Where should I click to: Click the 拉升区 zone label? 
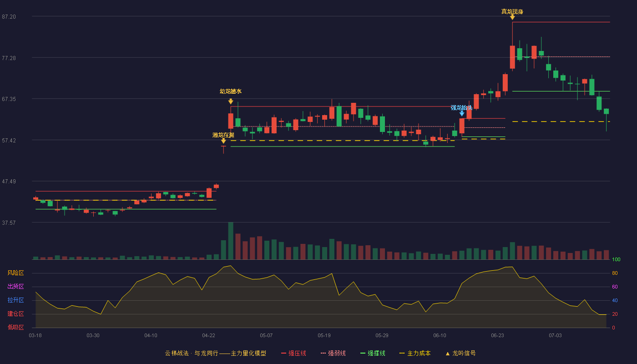pyautogui.click(x=16, y=300)
